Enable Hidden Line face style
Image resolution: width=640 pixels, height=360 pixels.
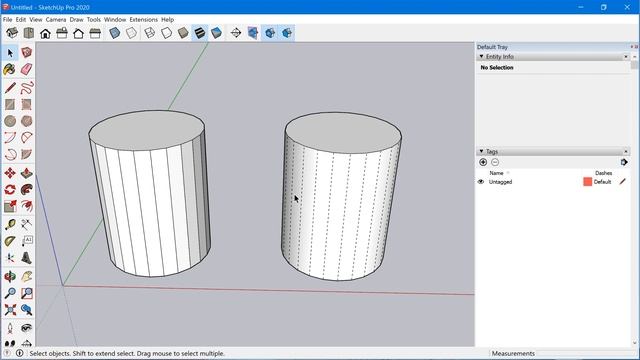(x=166, y=33)
